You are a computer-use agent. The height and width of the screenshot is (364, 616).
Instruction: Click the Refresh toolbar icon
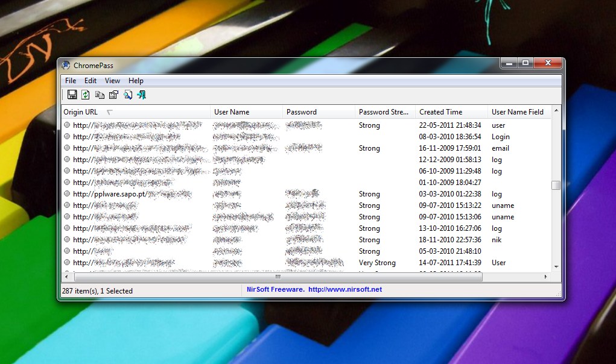click(x=85, y=95)
